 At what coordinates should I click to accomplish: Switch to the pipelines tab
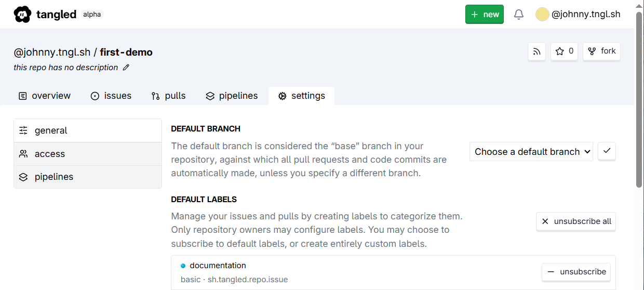click(232, 96)
